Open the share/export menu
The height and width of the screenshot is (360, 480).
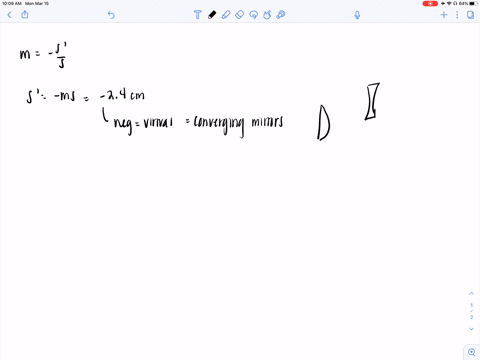pyautogui.click(x=25, y=15)
